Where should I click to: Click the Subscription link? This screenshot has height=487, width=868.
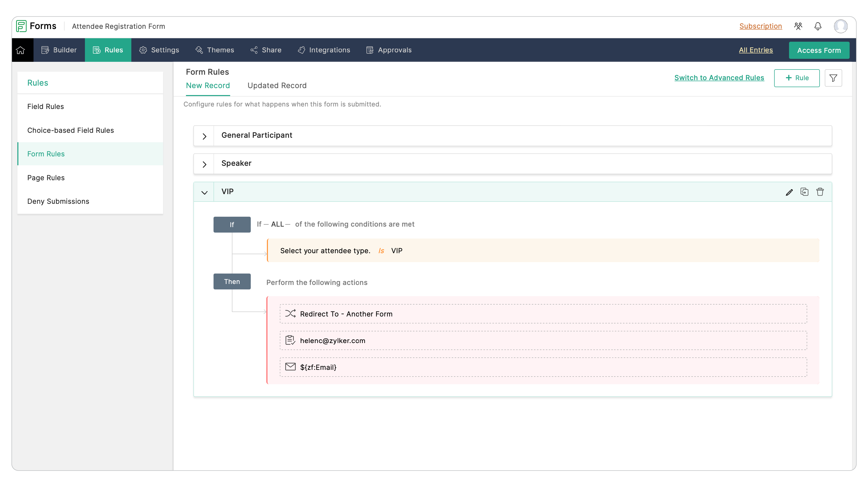coord(760,26)
